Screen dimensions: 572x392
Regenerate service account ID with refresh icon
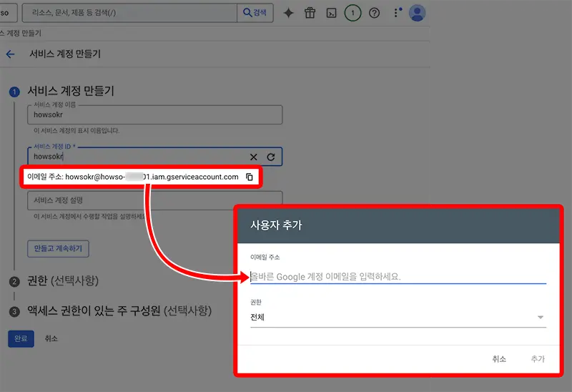point(271,157)
